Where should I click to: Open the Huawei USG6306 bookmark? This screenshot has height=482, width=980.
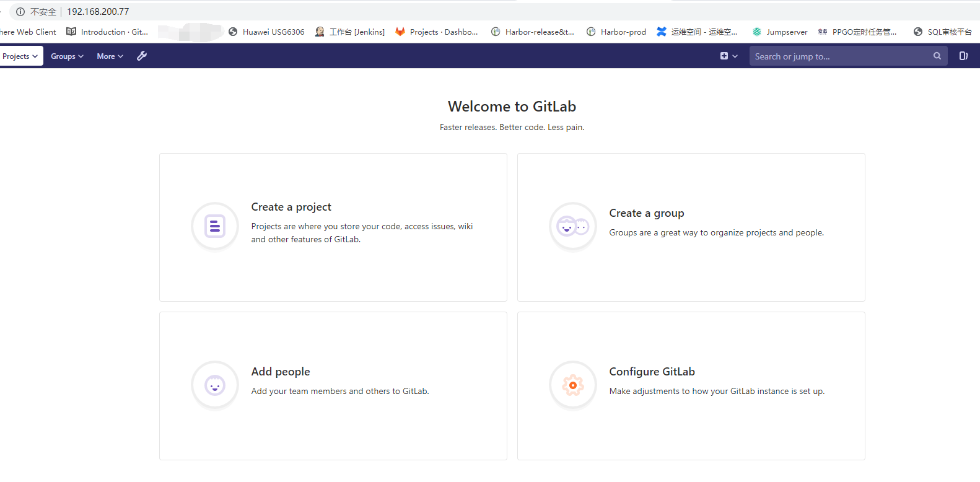pos(266,32)
